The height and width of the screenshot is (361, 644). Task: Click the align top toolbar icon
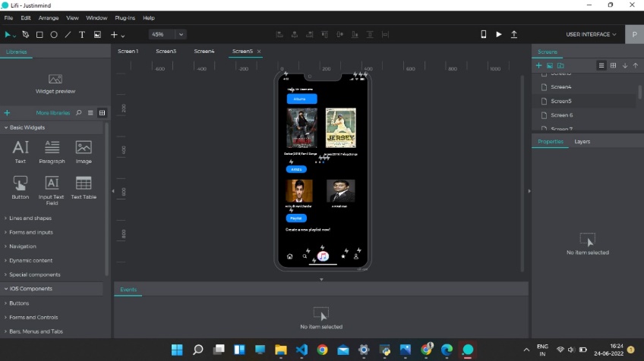(324, 34)
